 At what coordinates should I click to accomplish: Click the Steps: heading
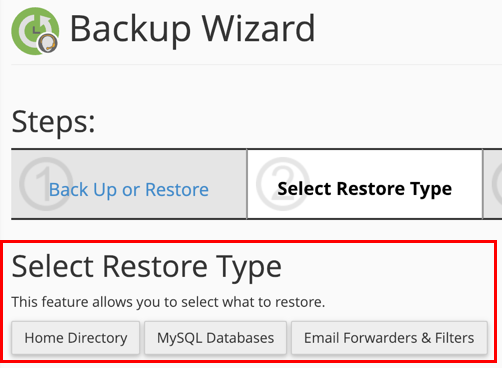[53, 122]
